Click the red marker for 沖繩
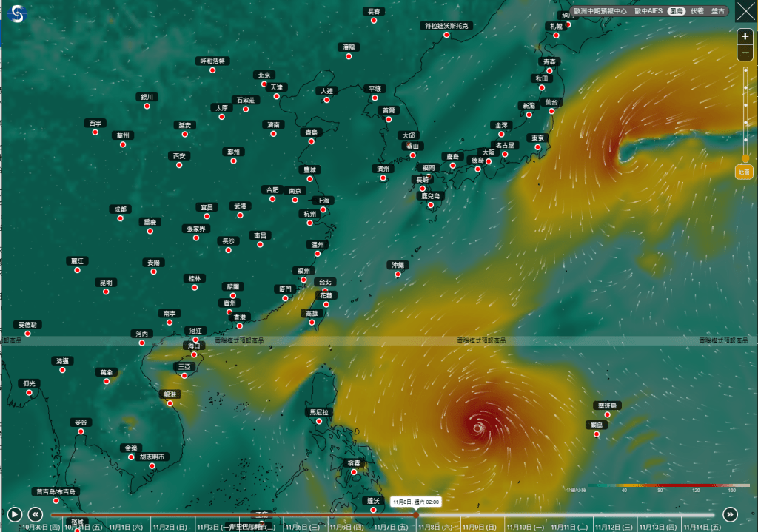The image size is (758, 532). [400, 274]
